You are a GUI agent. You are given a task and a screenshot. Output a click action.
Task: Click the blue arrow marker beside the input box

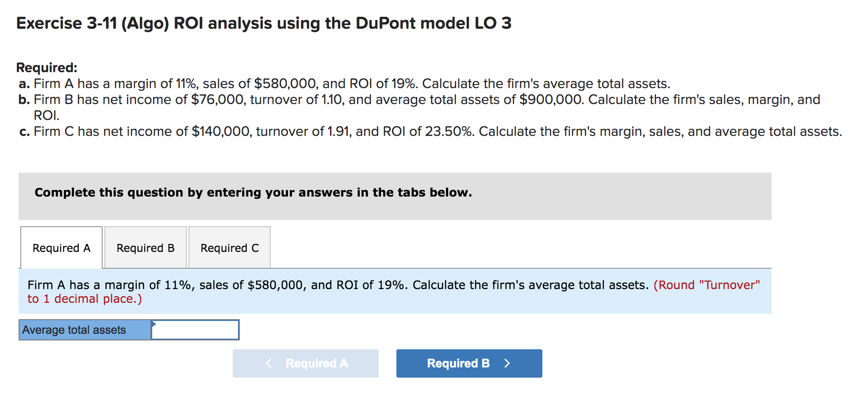[153, 324]
